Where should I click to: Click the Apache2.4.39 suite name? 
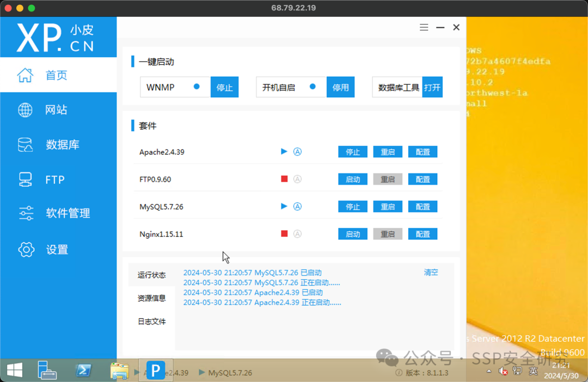[x=162, y=152]
